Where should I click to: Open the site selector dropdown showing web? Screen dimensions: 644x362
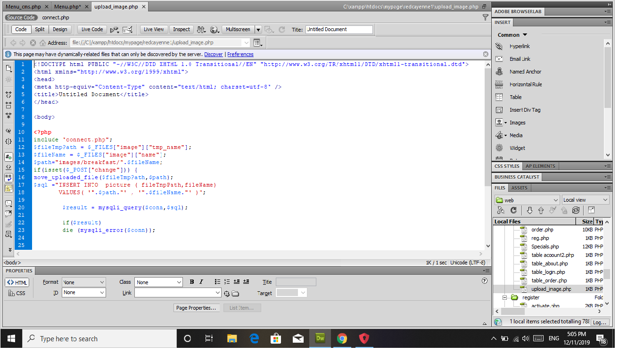click(527, 200)
